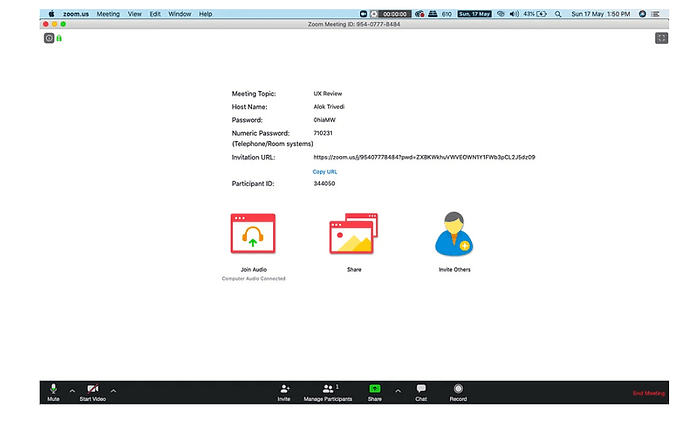Viewport: 694px width, 421px height.
Task: Open the Chat panel
Action: (x=421, y=392)
